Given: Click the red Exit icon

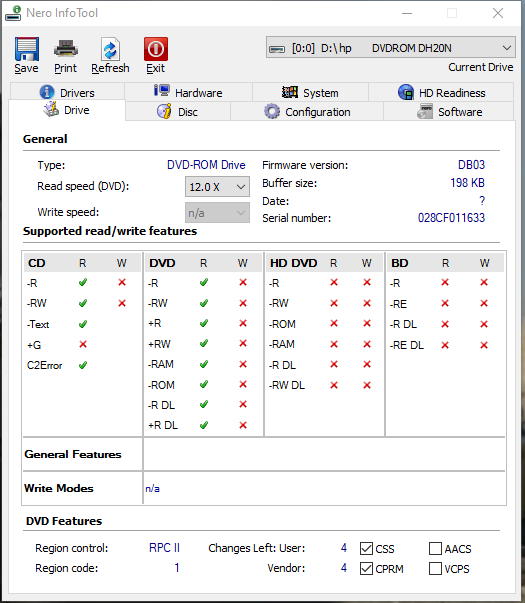Looking at the screenshot, I should point(156,49).
